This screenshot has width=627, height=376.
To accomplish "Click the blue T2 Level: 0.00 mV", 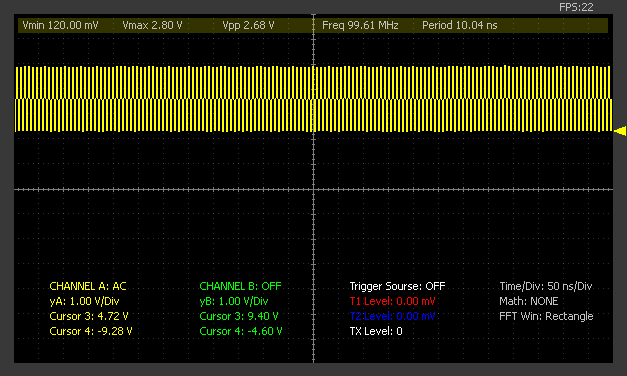I will tap(392, 316).
